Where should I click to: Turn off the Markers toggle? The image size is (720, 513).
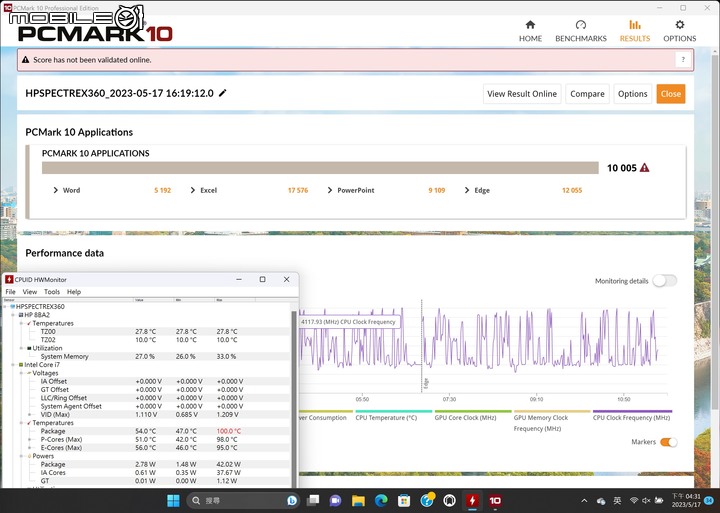pos(669,442)
